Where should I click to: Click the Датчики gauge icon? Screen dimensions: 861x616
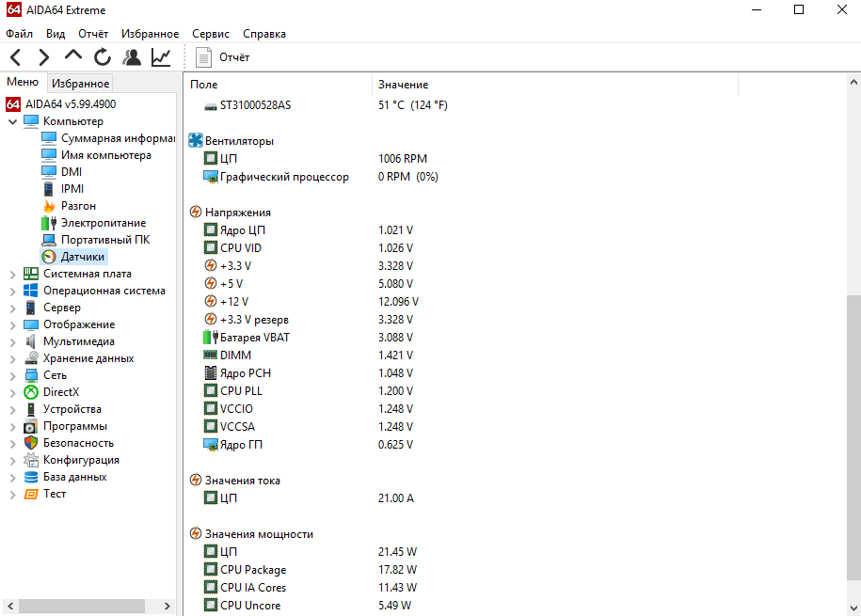[x=49, y=257]
